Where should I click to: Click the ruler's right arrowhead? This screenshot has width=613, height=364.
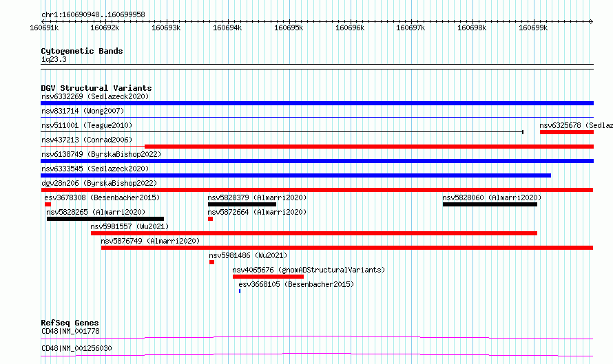pos(592,21)
